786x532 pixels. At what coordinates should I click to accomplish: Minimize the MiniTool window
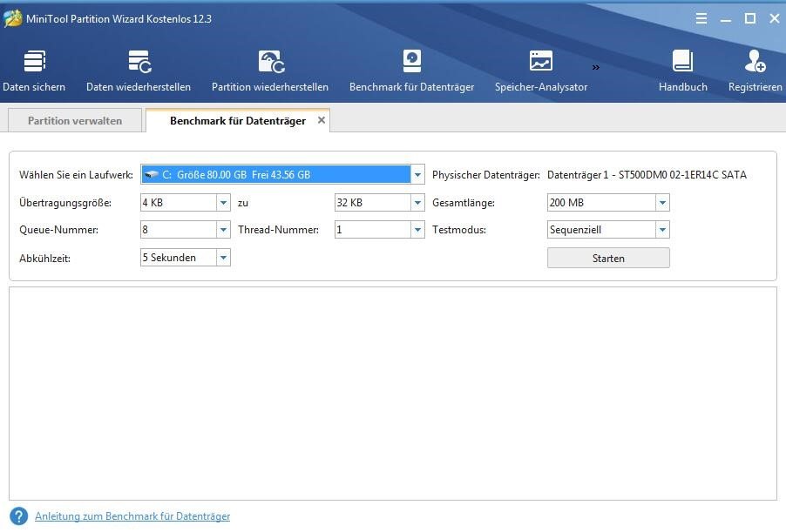pyautogui.click(x=725, y=19)
